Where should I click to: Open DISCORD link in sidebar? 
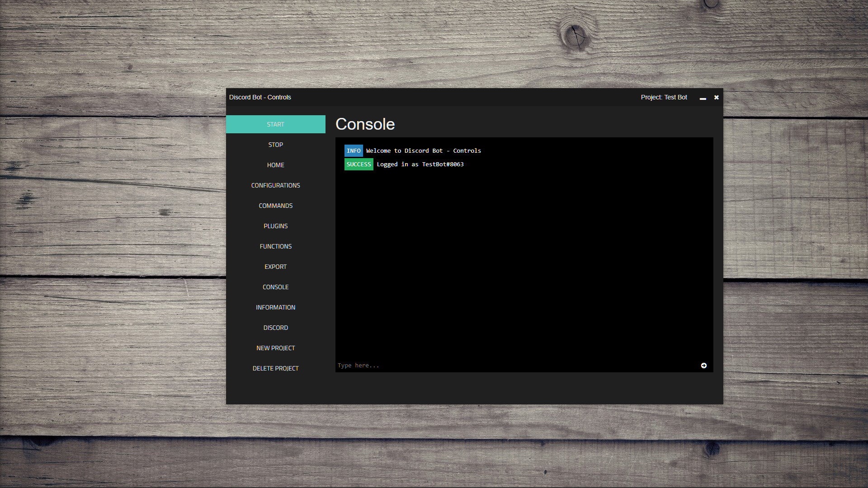[x=276, y=328]
